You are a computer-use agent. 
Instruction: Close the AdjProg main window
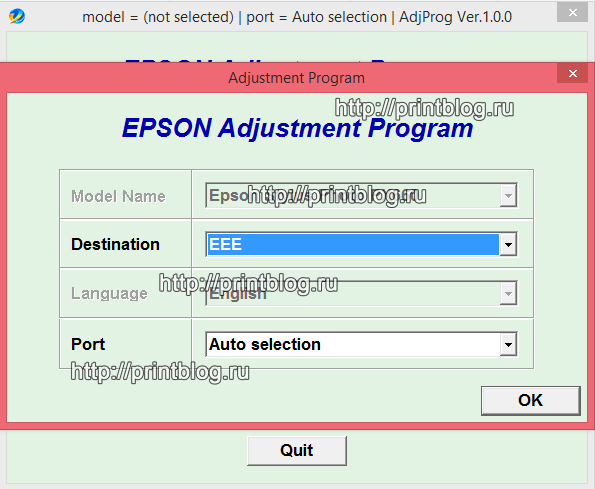pos(573,13)
